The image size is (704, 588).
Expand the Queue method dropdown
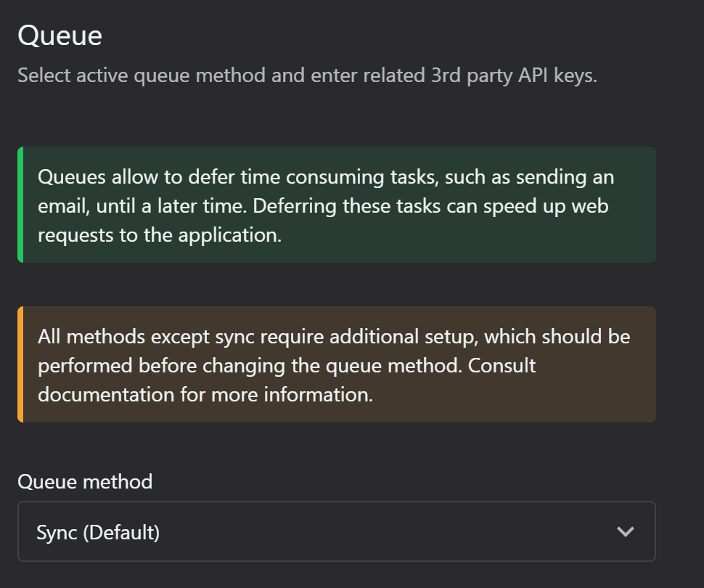tap(336, 531)
